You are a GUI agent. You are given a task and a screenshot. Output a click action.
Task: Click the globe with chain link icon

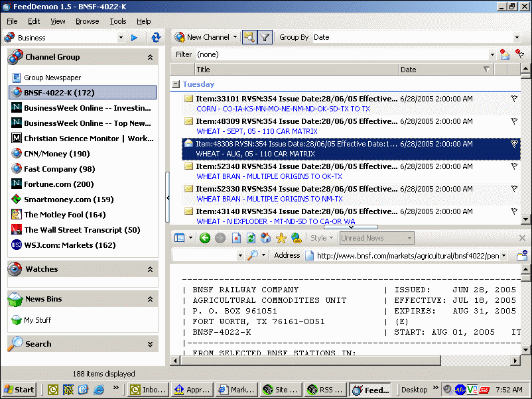297,238
